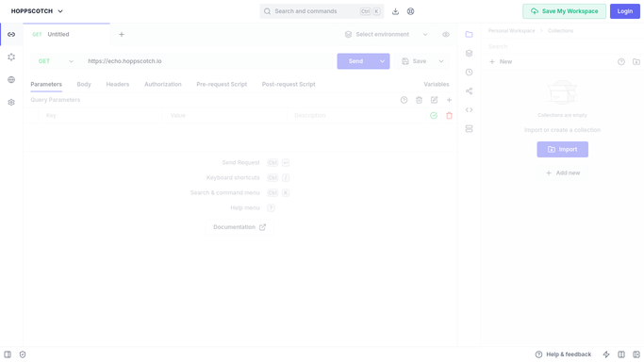644x362 pixels.
Task: Open bulk edit parameters icon
Action: coord(434,100)
